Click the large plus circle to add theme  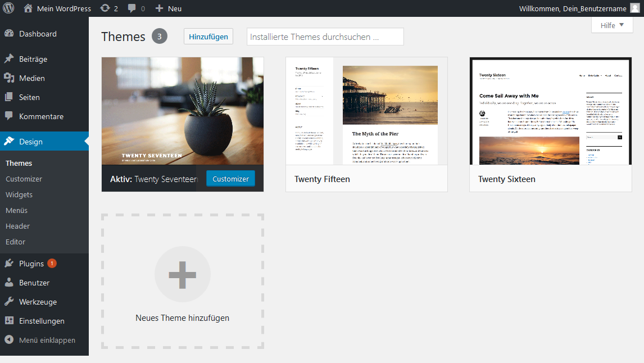(183, 274)
